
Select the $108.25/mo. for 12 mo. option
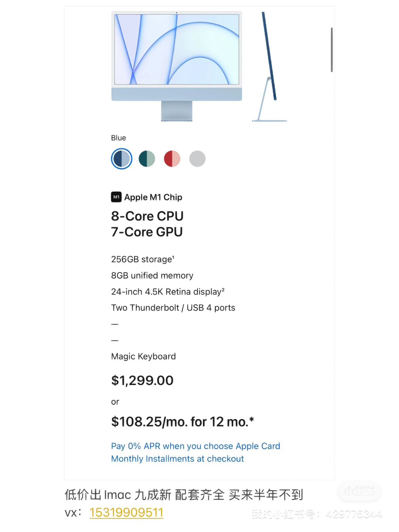[x=182, y=422]
